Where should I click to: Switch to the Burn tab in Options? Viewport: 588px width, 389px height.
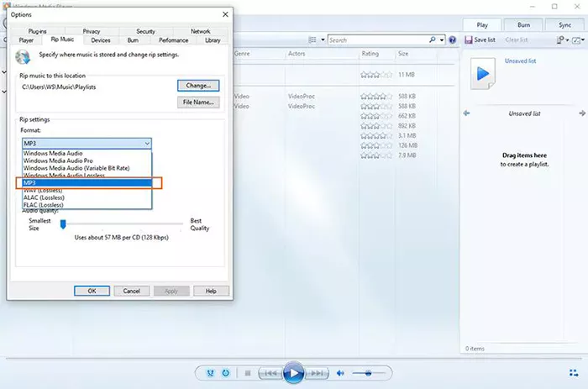click(133, 40)
